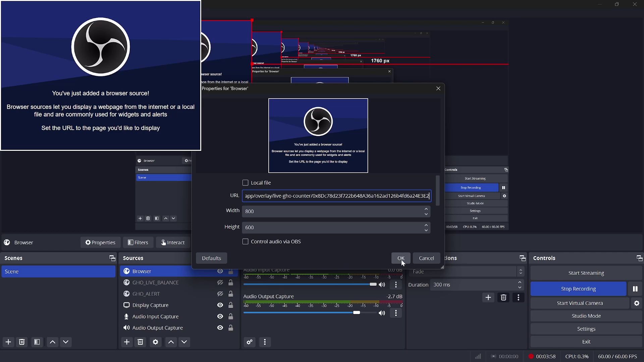This screenshot has height=362, width=644.
Task: Stop Recording in Controls panel
Action: (x=578, y=289)
